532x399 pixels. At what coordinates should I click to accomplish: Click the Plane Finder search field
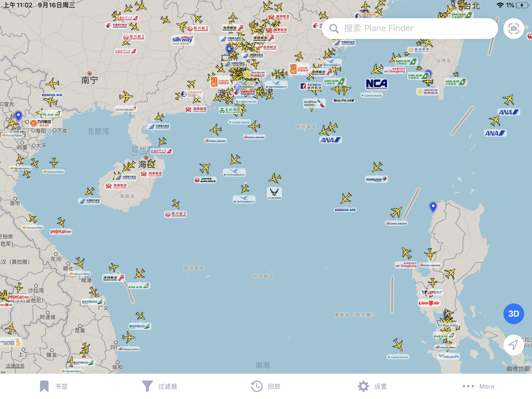(x=410, y=29)
